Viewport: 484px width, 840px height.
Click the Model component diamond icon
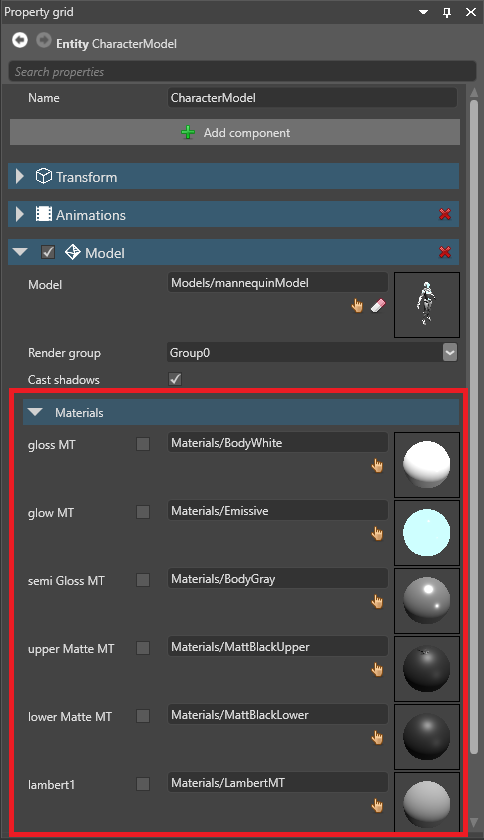point(72,252)
